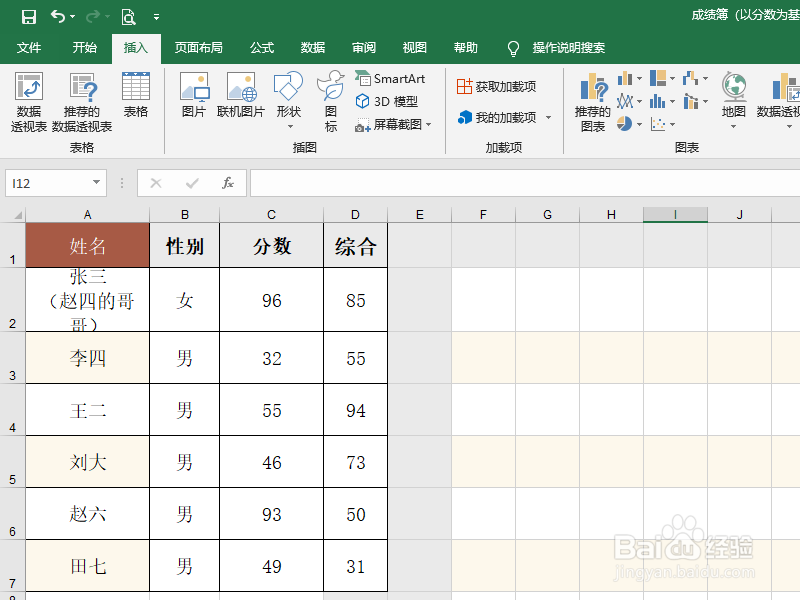Screen dimensions: 800x600
Task: Insert a PivotTable (数据透视表)
Action: pos(29,101)
